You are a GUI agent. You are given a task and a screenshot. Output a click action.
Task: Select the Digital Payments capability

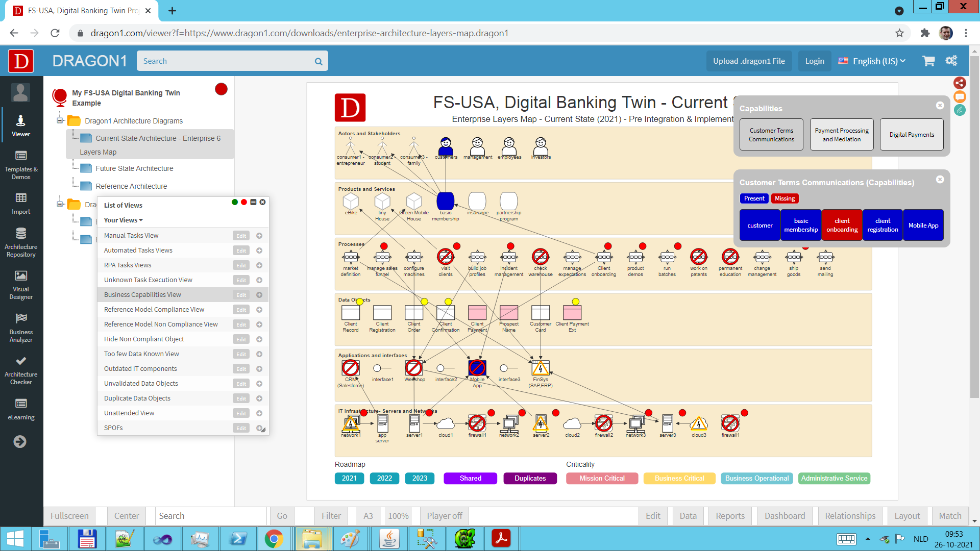tap(912, 135)
